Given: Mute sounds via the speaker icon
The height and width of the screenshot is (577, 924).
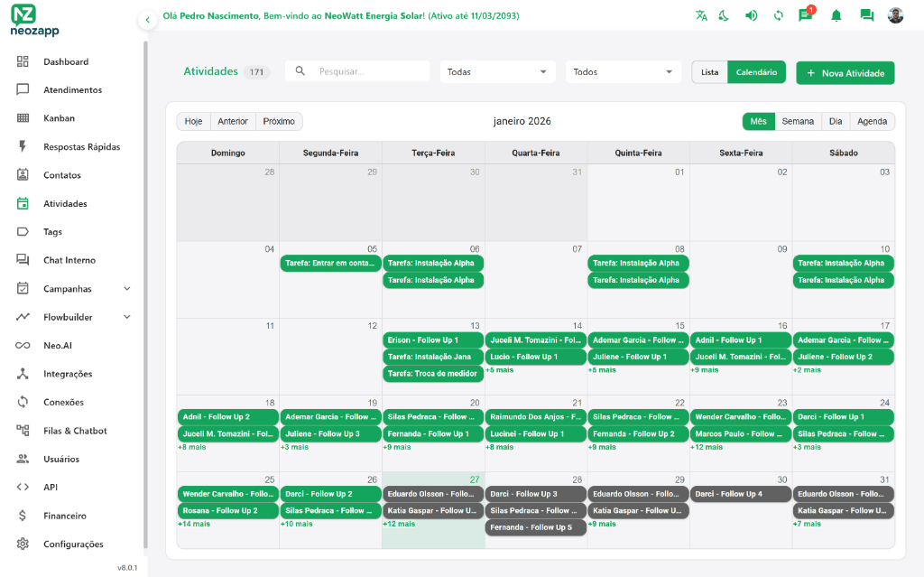Looking at the screenshot, I should click(x=751, y=15).
